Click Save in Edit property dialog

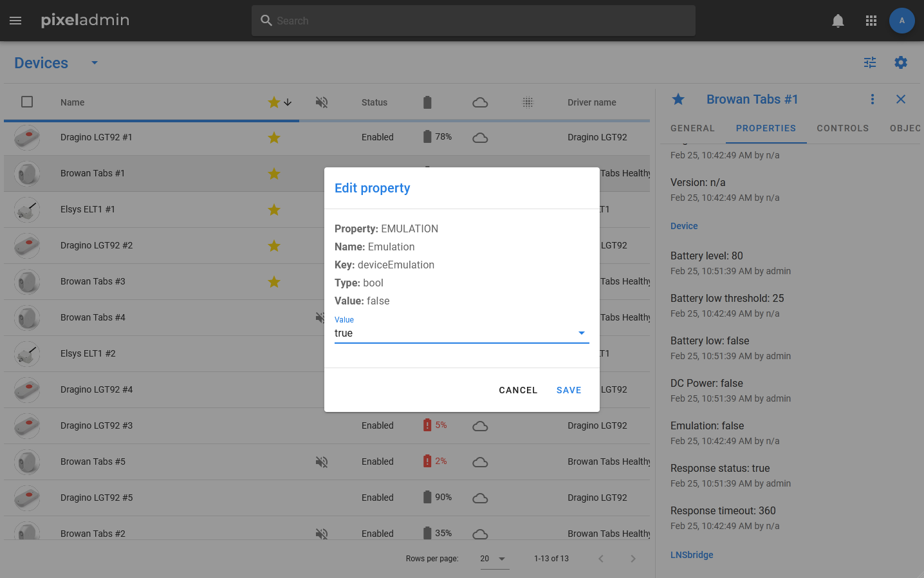pos(569,390)
